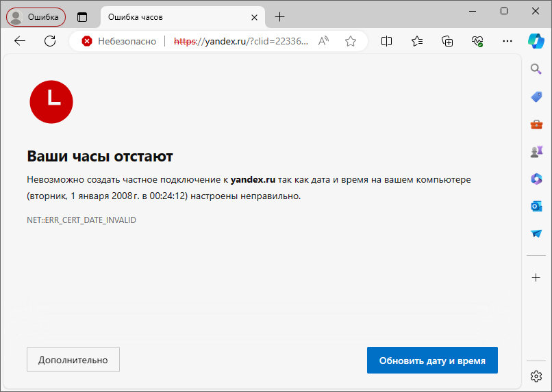Click the yandex.ru address bar URL

[x=241, y=41]
